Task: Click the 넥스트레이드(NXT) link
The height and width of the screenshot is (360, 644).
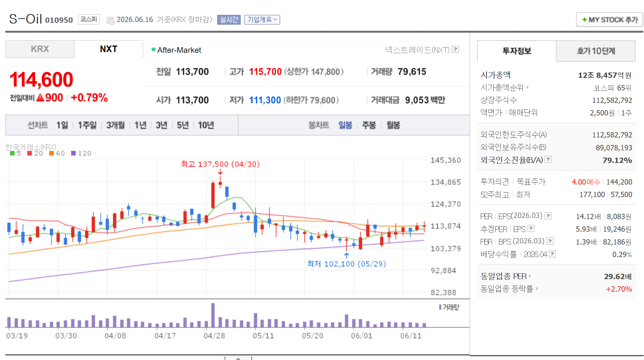Action: click(417, 50)
